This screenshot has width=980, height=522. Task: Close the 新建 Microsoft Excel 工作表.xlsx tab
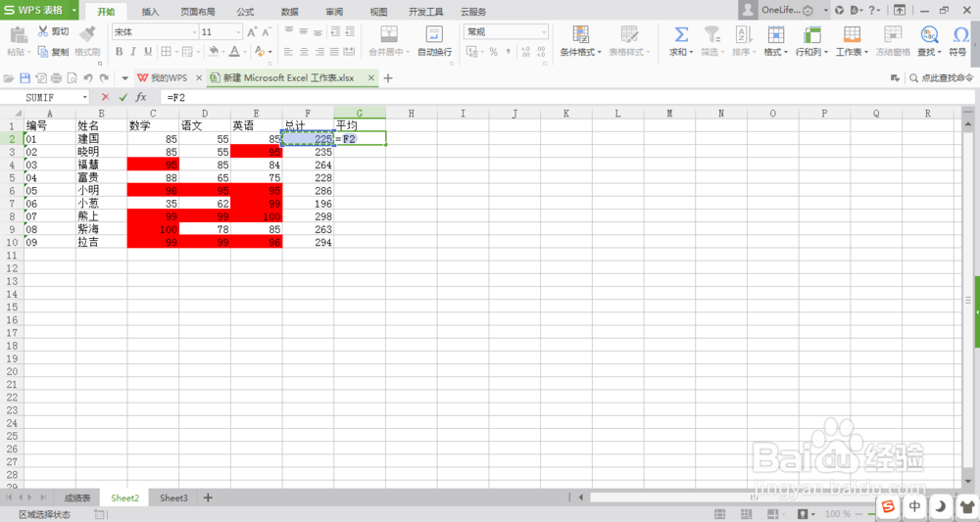click(x=371, y=78)
